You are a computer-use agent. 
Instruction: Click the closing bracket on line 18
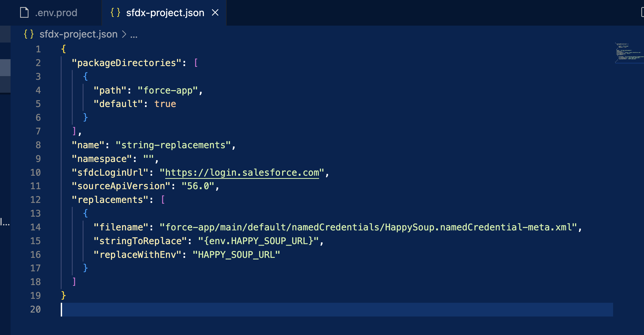[x=74, y=282]
